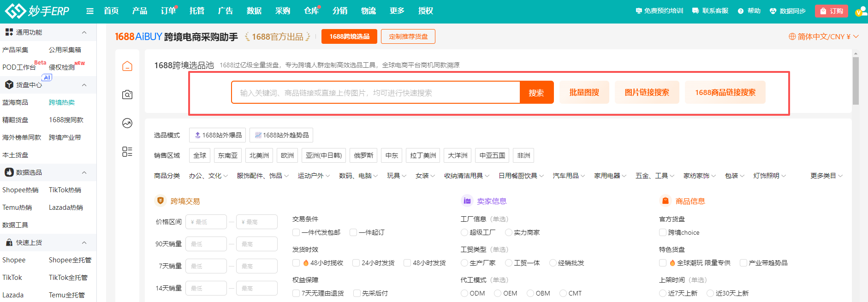This screenshot has width=868, height=302.
Task: Click the globe language icon
Action: pyautogui.click(x=792, y=36)
